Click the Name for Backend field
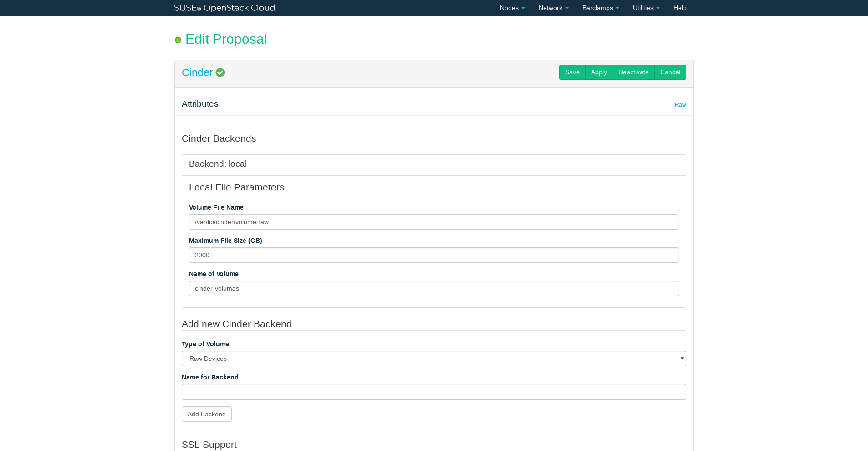 point(434,392)
